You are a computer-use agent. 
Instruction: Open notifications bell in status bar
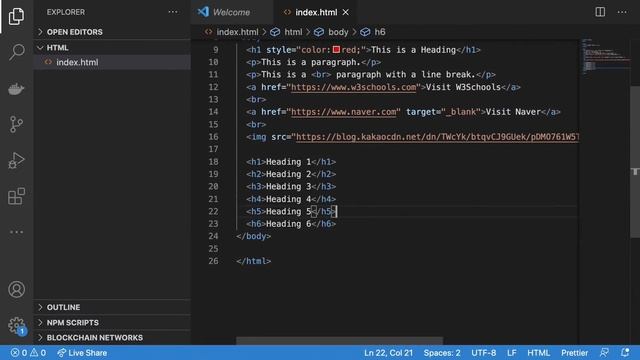coord(625,352)
